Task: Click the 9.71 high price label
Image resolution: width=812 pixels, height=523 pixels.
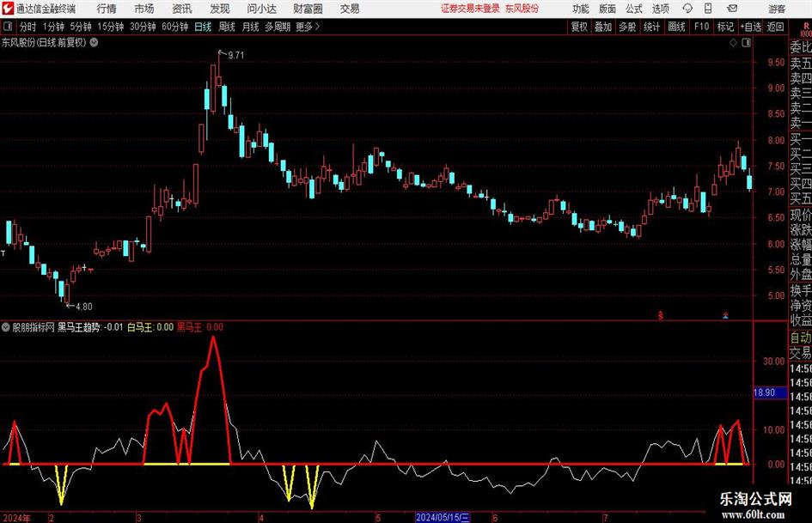Action: tap(235, 55)
